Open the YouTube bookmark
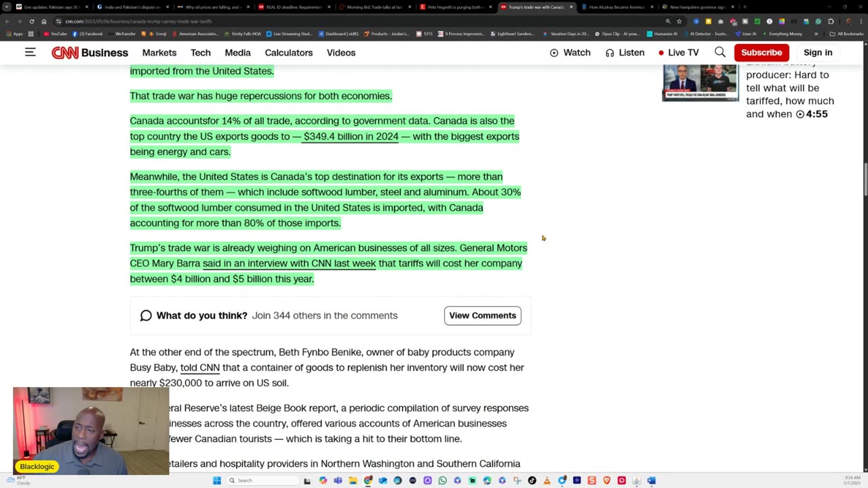The image size is (868, 488). pos(55,33)
